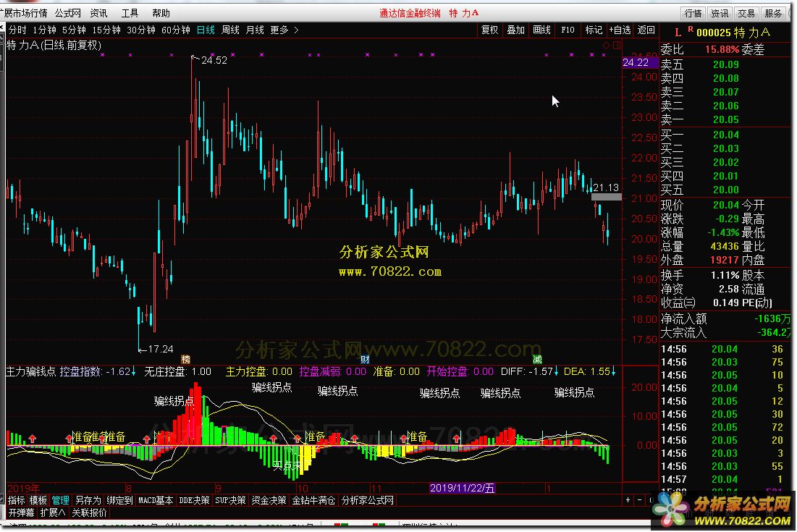Add stock via +自选 button
797x532 pixels.
tap(620, 30)
